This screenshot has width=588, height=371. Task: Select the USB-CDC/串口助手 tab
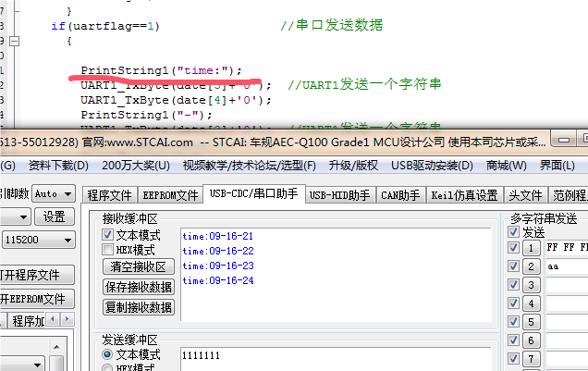(x=254, y=193)
